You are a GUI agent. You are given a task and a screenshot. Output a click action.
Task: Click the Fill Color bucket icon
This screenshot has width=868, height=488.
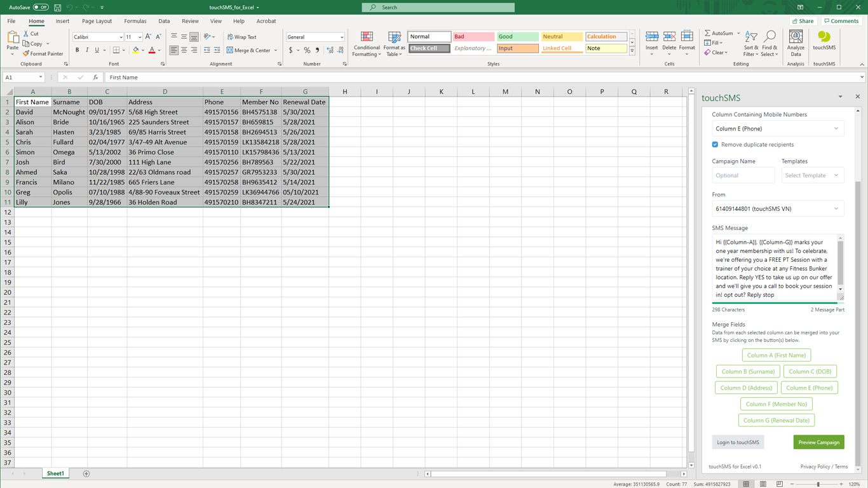[x=135, y=50]
